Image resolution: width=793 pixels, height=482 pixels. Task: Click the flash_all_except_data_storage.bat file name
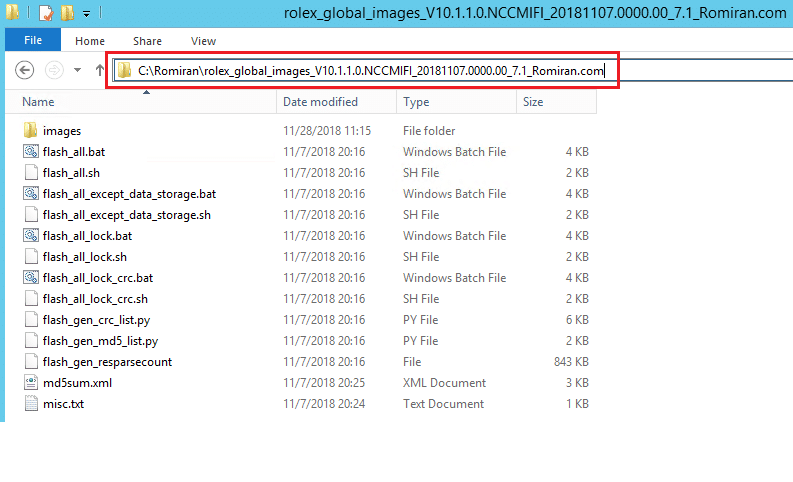click(x=129, y=194)
